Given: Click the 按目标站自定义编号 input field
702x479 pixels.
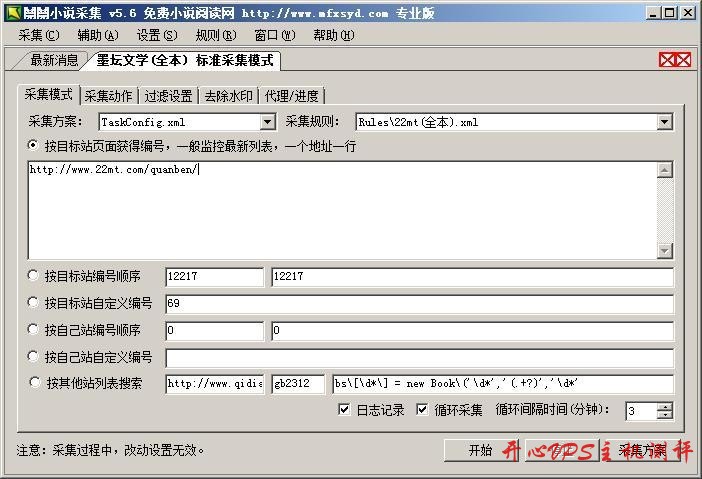Looking at the screenshot, I should coord(419,304).
